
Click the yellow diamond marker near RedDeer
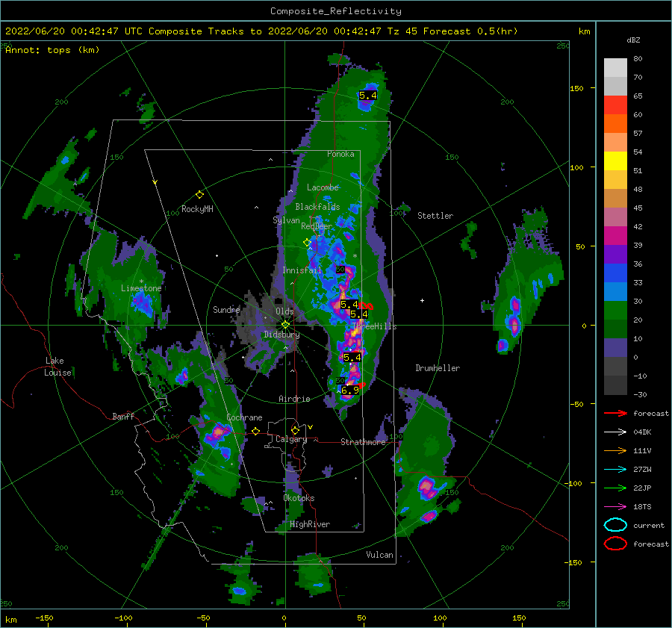click(307, 243)
